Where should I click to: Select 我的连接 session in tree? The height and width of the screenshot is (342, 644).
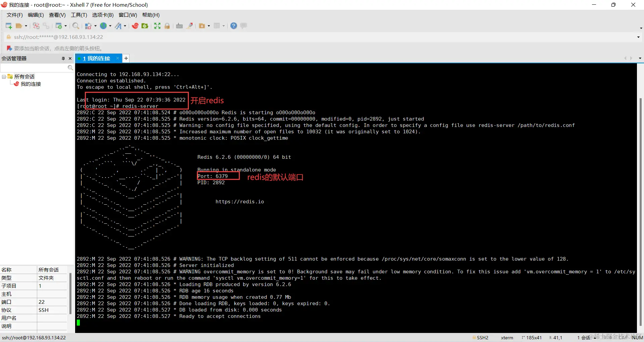coord(31,84)
